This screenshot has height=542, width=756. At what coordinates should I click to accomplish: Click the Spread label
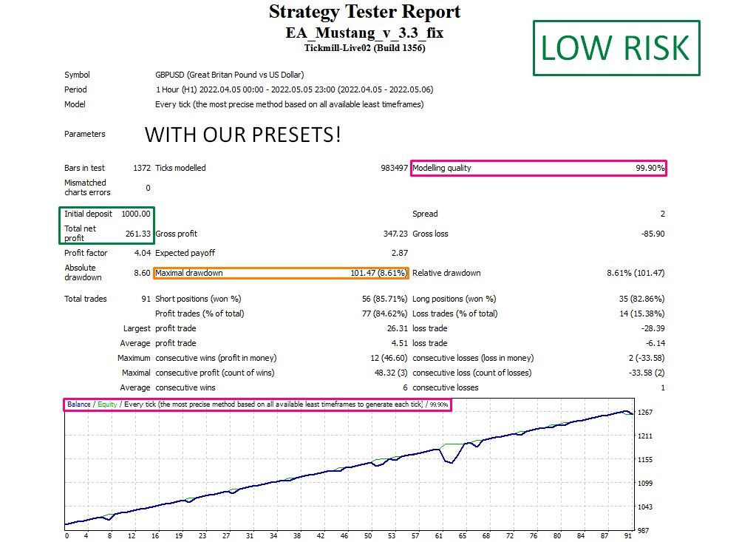(x=425, y=214)
